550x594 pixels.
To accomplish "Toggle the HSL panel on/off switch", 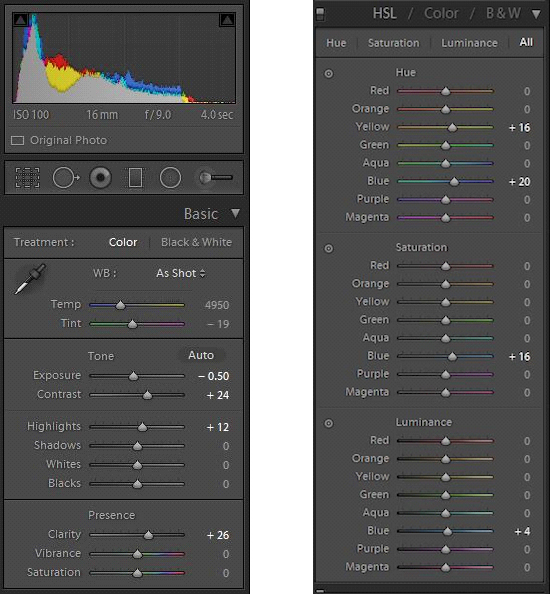I will (320, 14).
